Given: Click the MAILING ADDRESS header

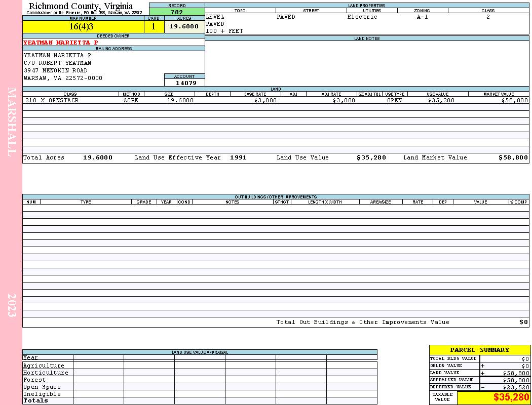Looking at the screenshot, I should tap(113, 49).
